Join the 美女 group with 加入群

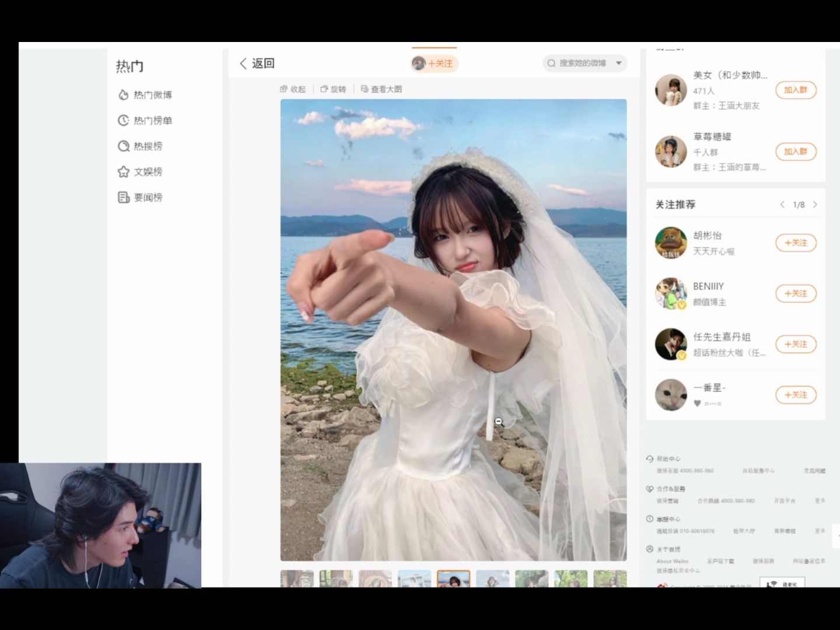click(x=796, y=90)
